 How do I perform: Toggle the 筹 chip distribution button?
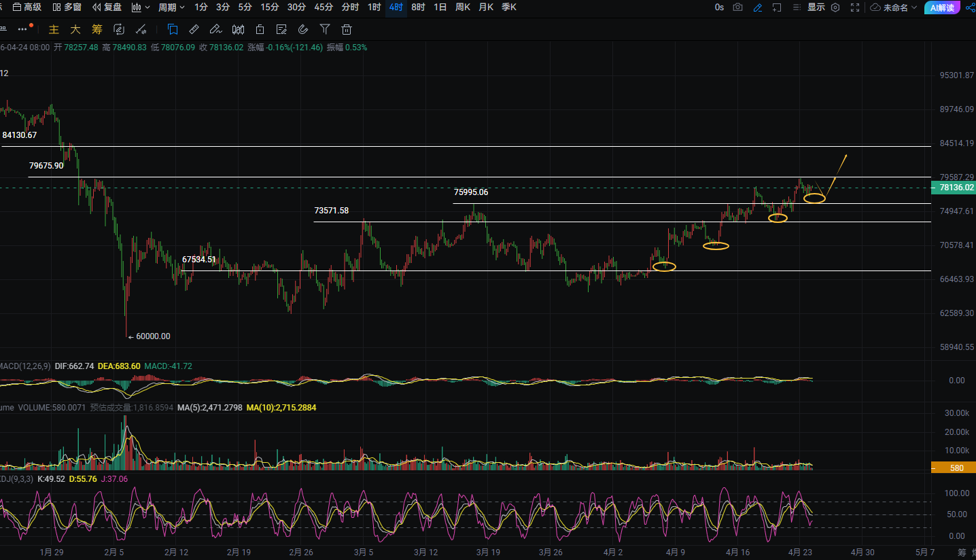[97, 30]
